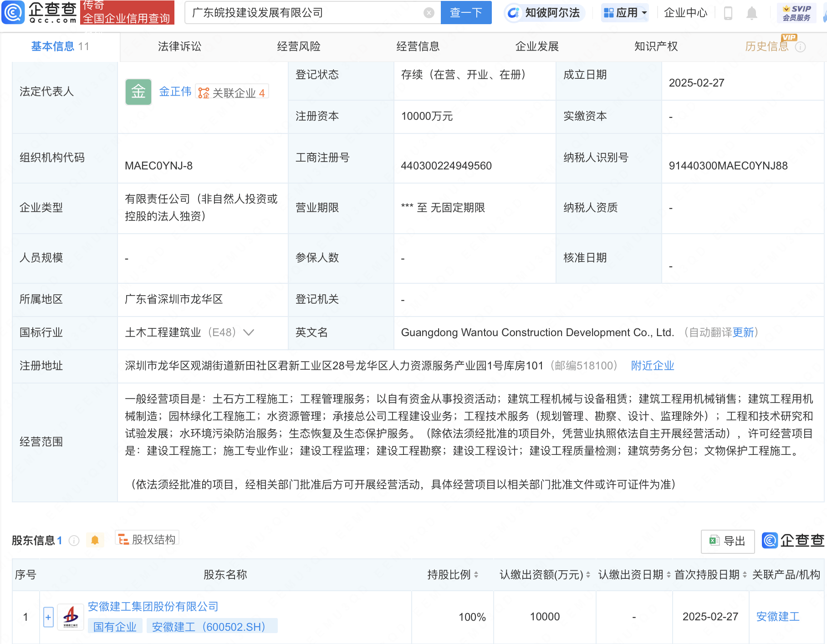Switch to the 经营风险 tab
Image resolution: width=827 pixels, height=644 pixels.
click(x=299, y=46)
